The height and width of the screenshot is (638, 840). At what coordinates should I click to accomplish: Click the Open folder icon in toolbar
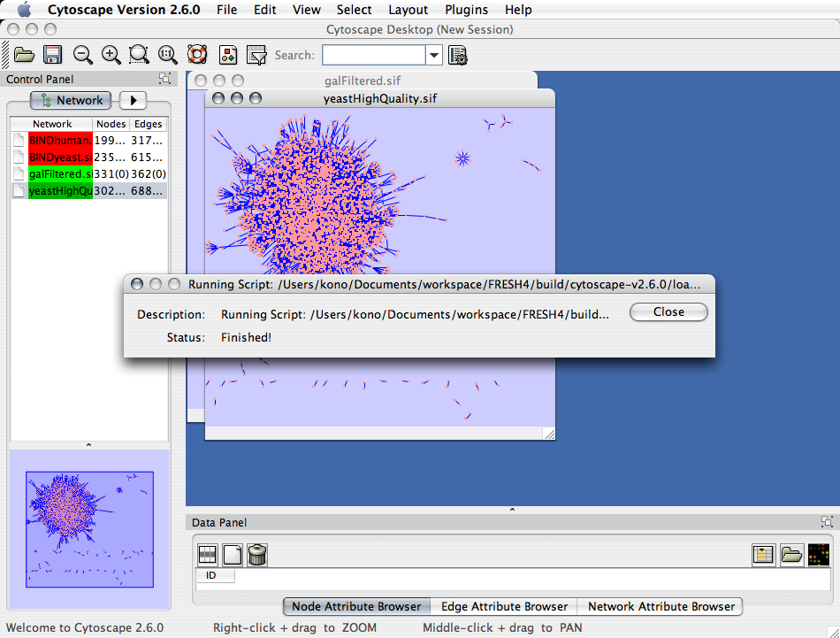click(24, 55)
